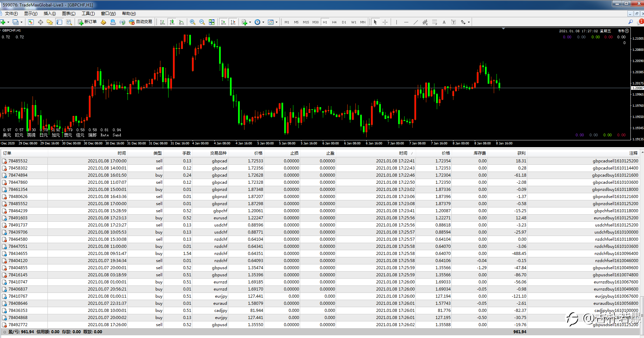The image size is (644, 338).
Task: Switch to the H4 timeframe
Action: point(334,22)
